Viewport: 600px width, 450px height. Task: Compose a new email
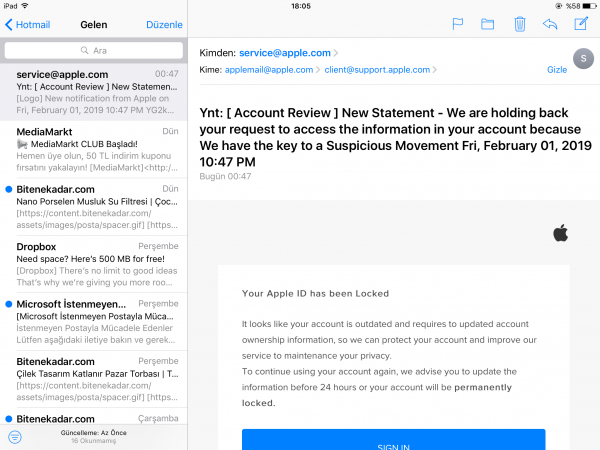pos(581,24)
